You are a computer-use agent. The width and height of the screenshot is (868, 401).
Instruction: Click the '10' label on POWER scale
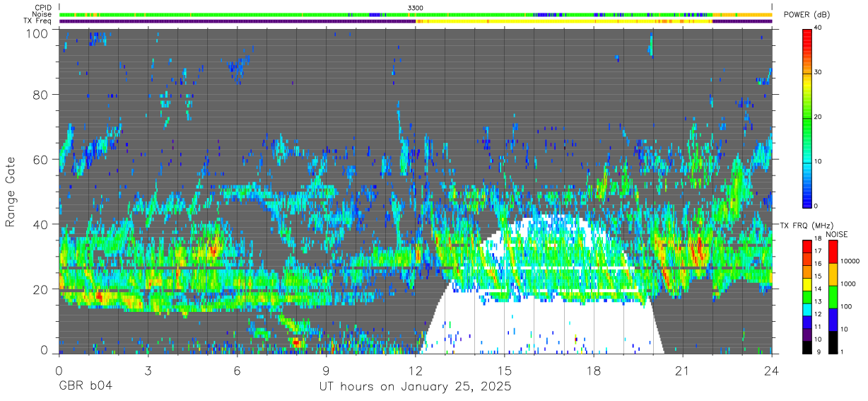(x=818, y=161)
